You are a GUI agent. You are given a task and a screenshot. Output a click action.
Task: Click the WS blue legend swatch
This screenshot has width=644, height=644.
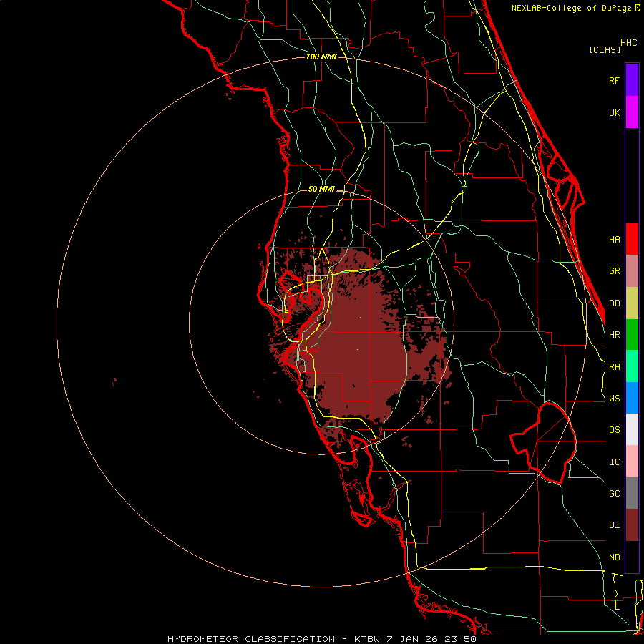[632, 398]
